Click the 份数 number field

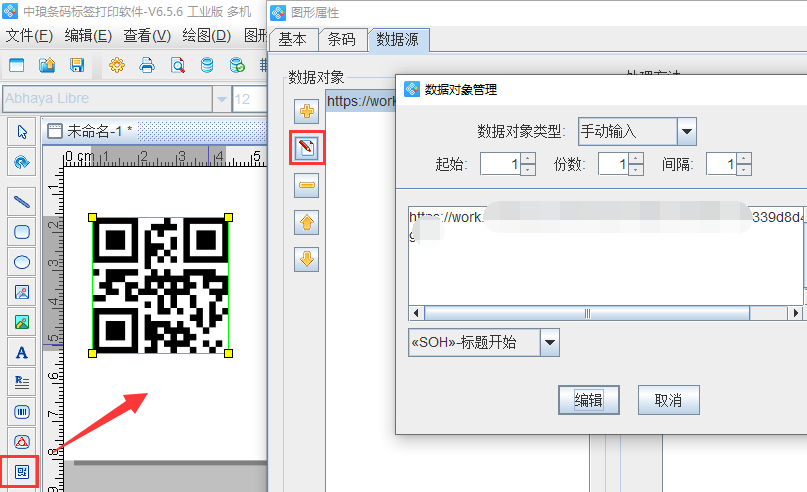(613, 164)
